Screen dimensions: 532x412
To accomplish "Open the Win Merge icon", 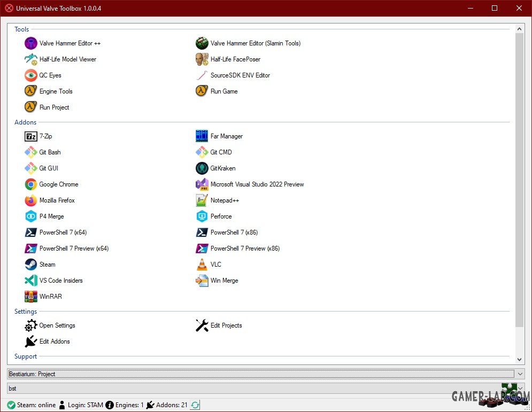I will [202, 281].
